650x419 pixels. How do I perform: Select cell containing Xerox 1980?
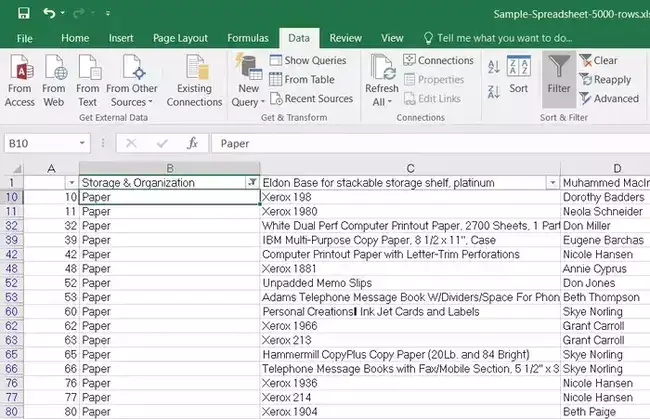410,211
